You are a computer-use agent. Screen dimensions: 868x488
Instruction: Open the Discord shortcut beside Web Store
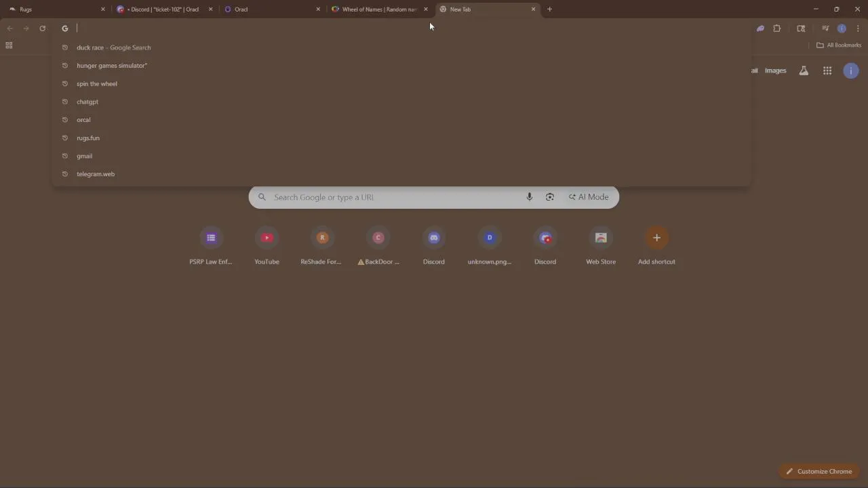[545, 247]
